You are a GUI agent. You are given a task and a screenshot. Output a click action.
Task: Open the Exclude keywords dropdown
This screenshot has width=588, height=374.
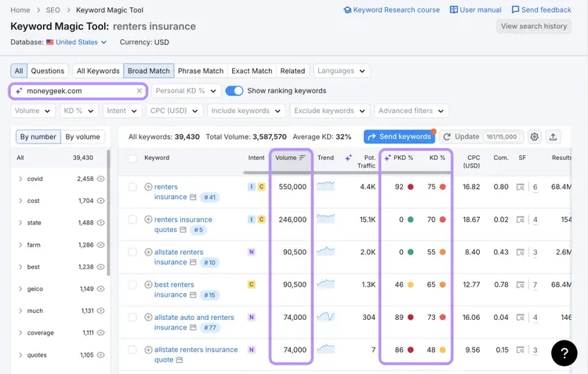[x=329, y=111]
